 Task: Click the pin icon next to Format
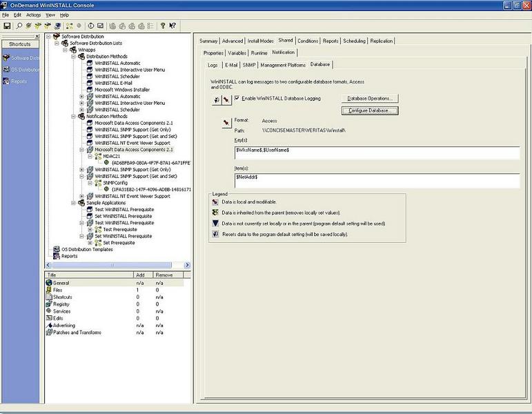(226, 123)
